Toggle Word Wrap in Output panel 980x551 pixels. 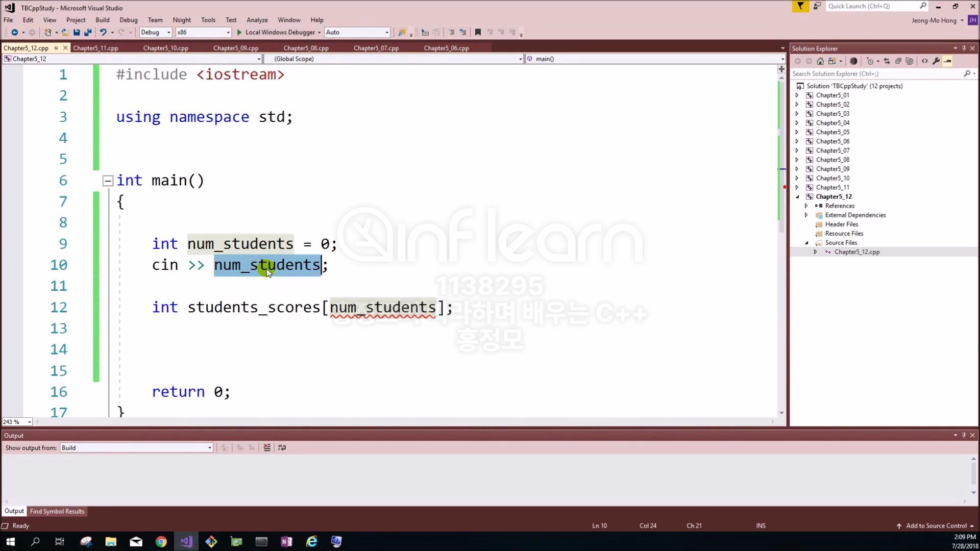[282, 447]
